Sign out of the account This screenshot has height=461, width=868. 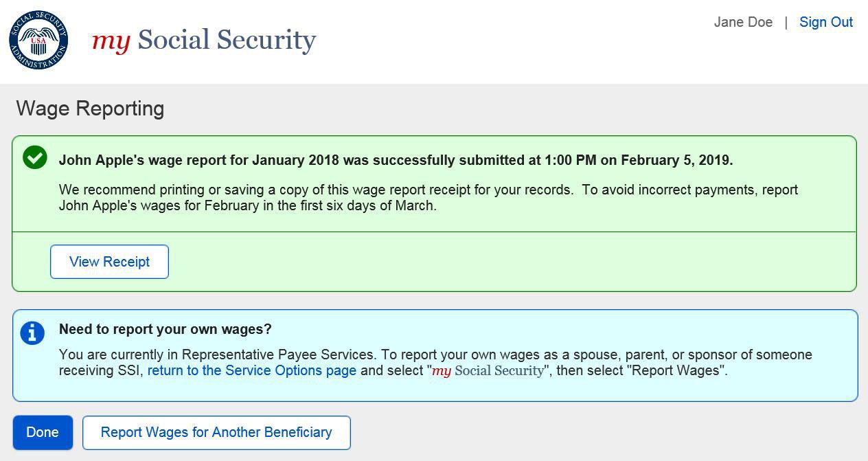[825, 22]
